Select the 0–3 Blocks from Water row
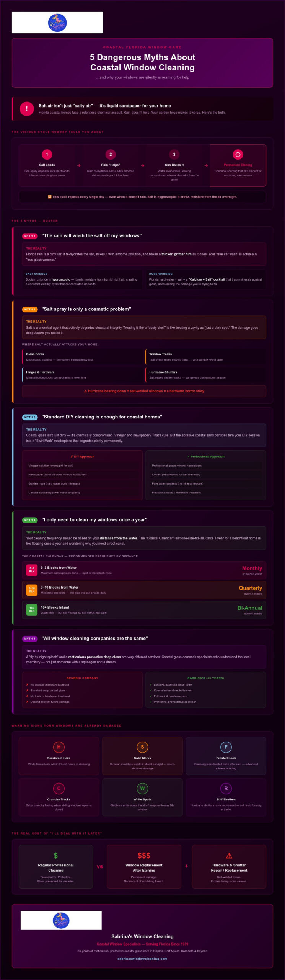Screen dimensions: 285x980 point(144,570)
